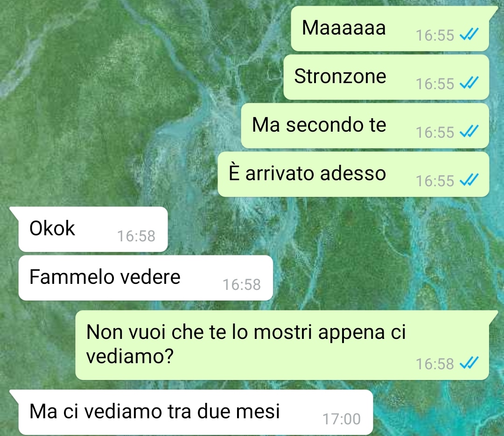Tap blue ticks on 'Non vuoi che te lo mostri'
Screen dimensions: 504x436
pos(469,363)
